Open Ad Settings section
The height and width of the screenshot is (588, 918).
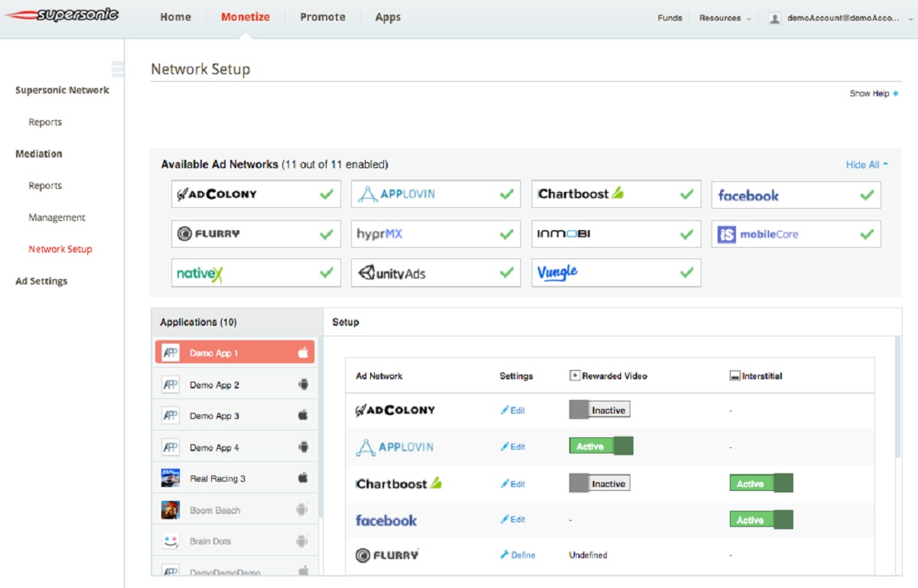41,281
